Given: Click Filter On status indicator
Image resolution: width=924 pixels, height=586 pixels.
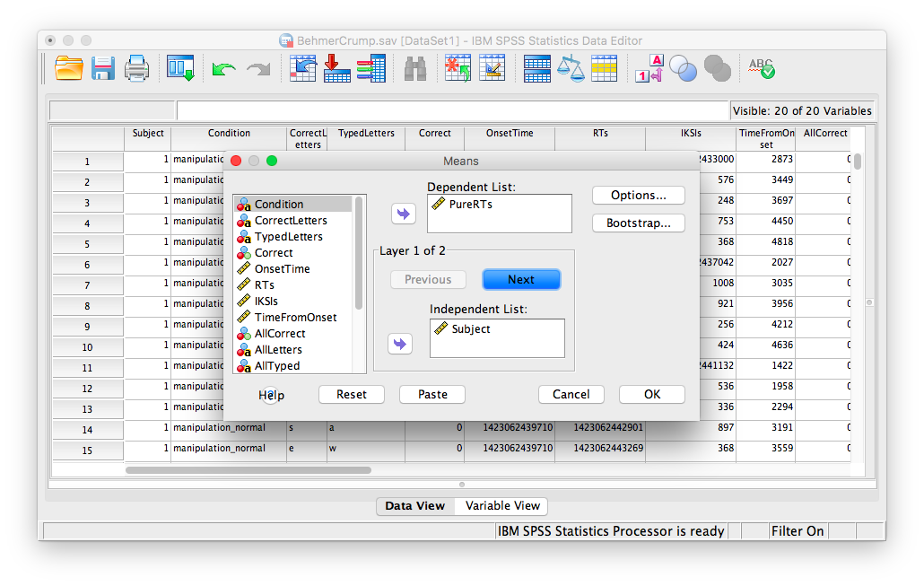Looking at the screenshot, I should pos(798,531).
